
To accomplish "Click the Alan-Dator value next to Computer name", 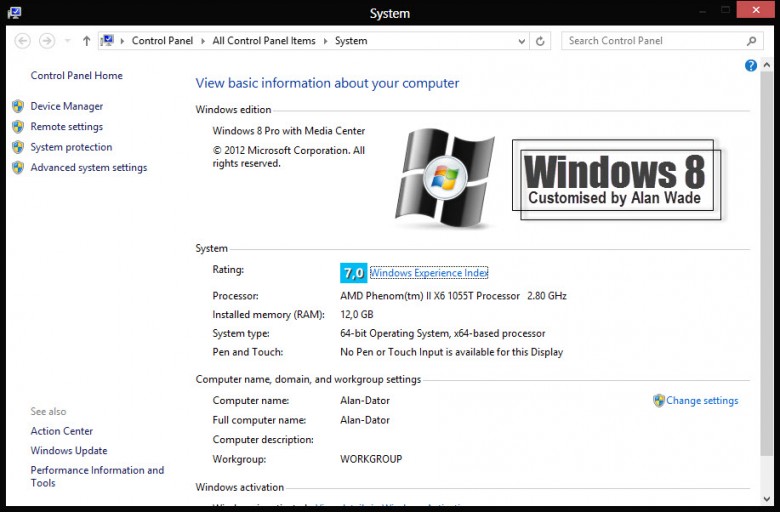I will coord(365,401).
